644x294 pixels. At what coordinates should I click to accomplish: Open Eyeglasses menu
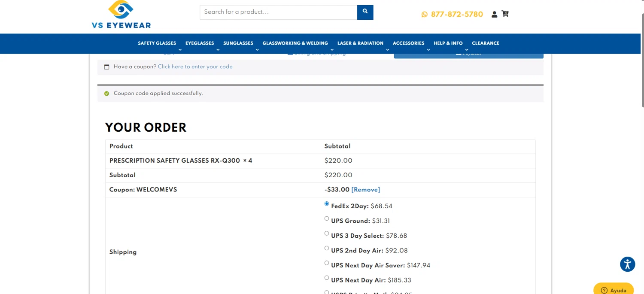click(x=200, y=43)
